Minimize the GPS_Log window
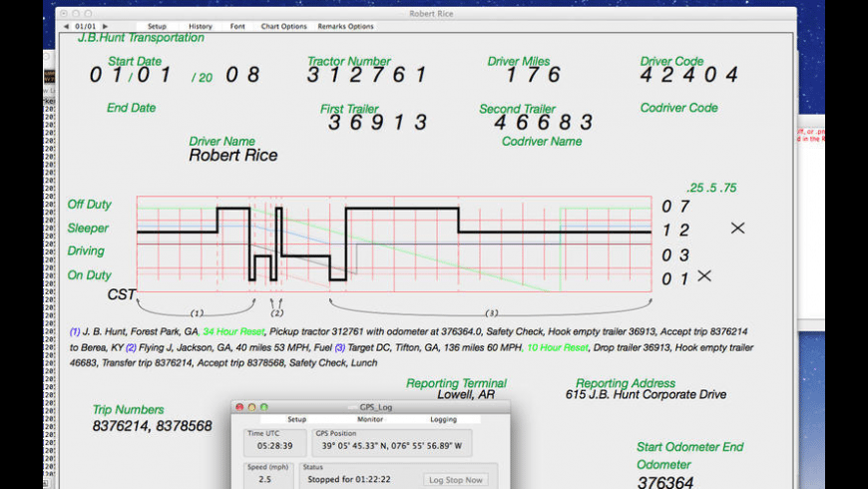868x489 pixels. tap(251, 407)
